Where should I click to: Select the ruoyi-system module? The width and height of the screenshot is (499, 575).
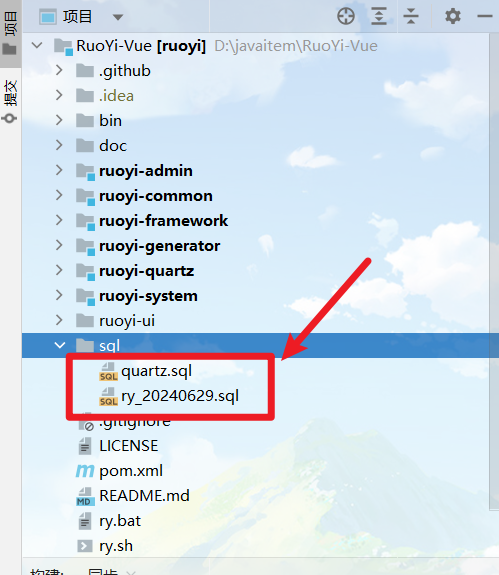[148, 296]
